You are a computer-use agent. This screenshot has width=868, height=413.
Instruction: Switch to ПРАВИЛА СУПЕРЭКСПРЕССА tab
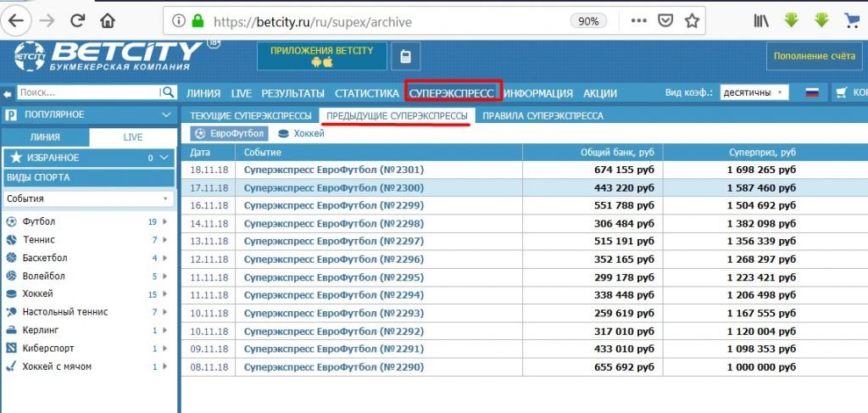[543, 115]
